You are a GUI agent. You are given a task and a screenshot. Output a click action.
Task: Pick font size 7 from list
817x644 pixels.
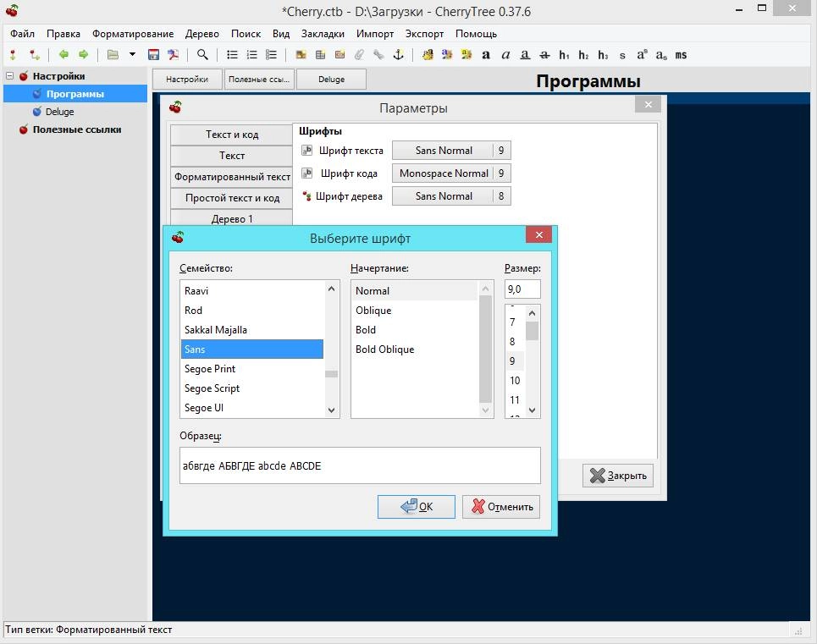point(516,322)
